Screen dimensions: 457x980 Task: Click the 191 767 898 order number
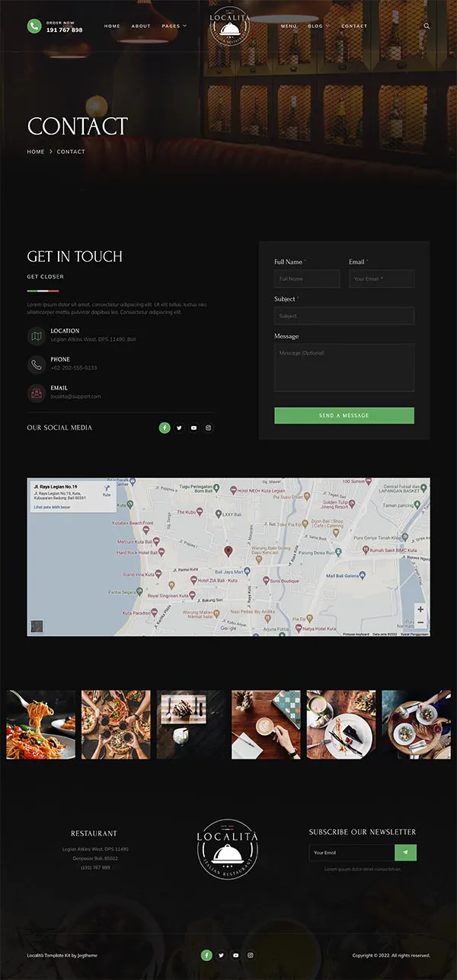click(x=65, y=30)
